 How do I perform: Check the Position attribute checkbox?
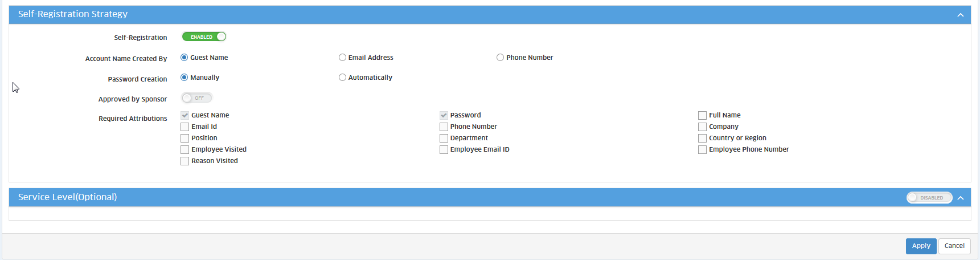pos(184,138)
